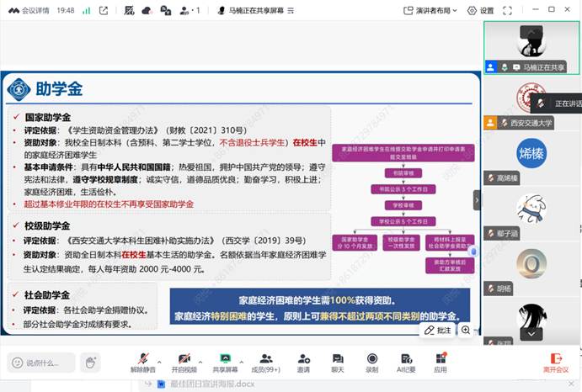Collapse the participant video sidebar handle
This screenshot has height=392, width=582.
coord(477,201)
